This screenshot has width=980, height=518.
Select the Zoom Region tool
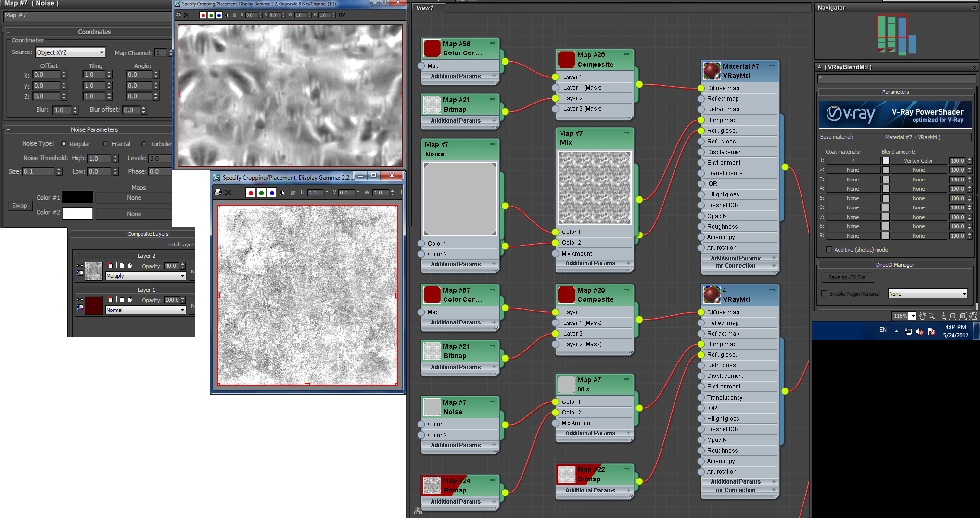942,316
